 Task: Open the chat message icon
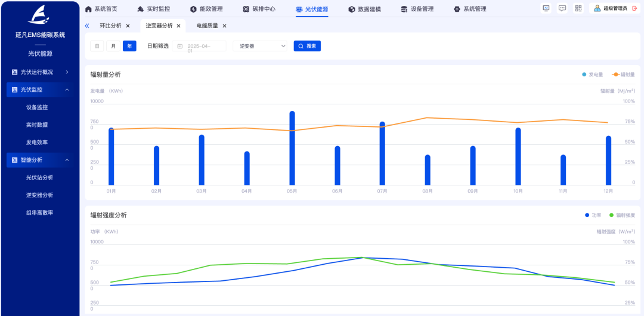coord(562,8)
